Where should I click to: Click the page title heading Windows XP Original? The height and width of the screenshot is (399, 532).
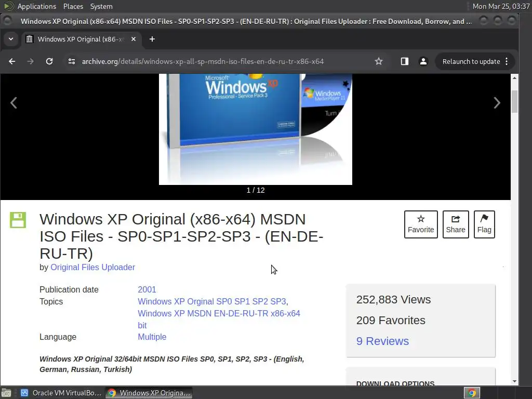coord(181,236)
